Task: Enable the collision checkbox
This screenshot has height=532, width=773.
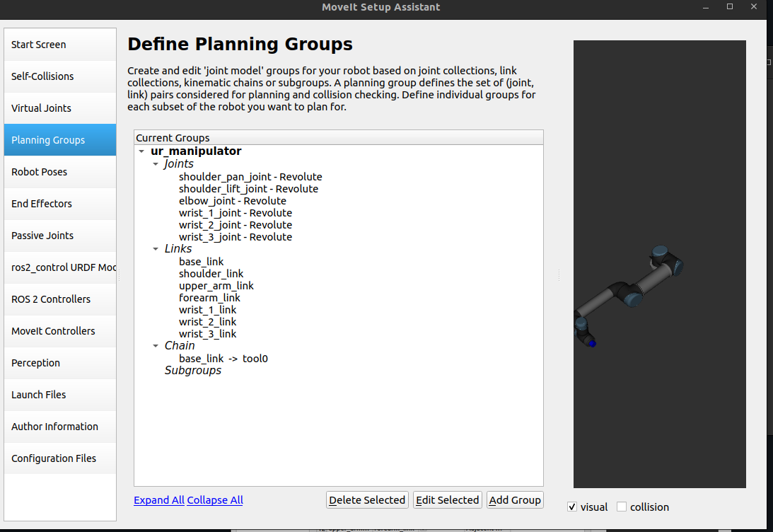Action: 622,507
